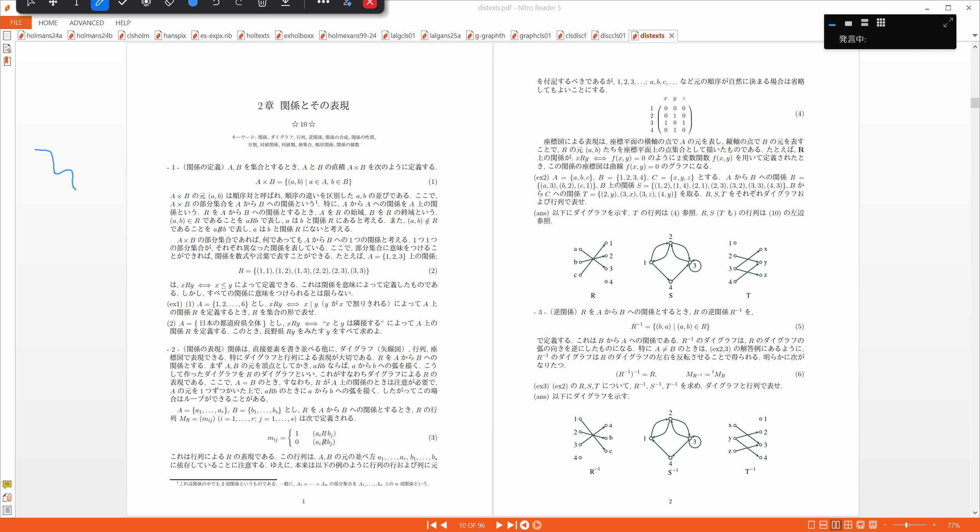Go to the last page
The width and height of the screenshot is (980, 532).
point(512,525)
